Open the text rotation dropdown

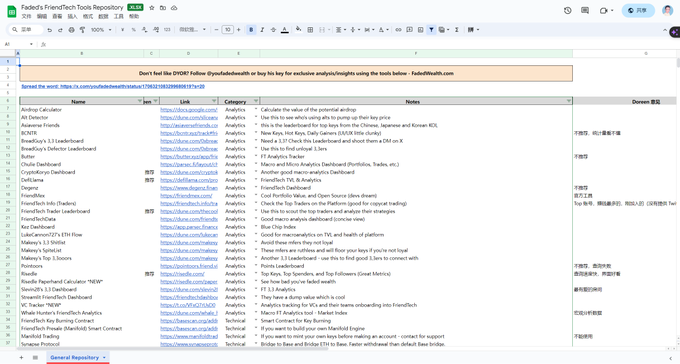pos(383,30)
